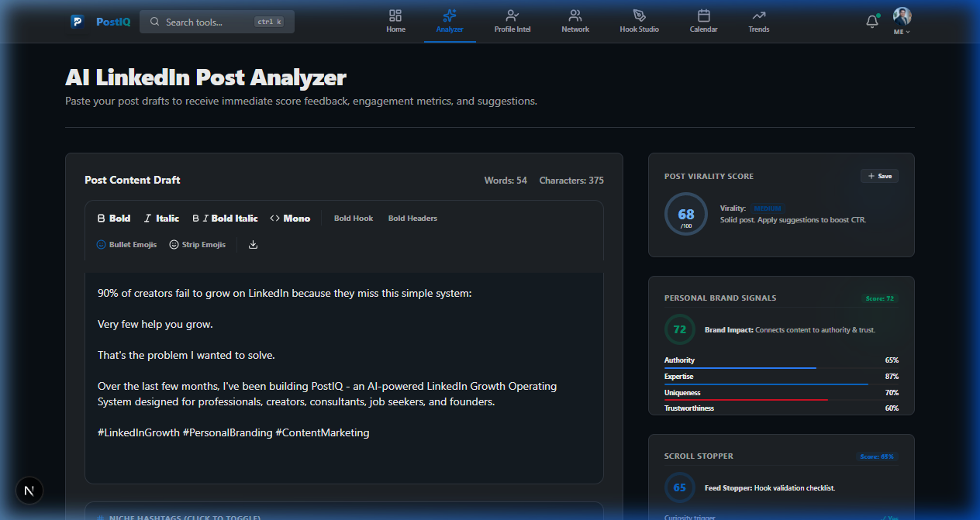980x520 pixels.
Task: Click the Post Content Draft title
Action: click(133, 180)
